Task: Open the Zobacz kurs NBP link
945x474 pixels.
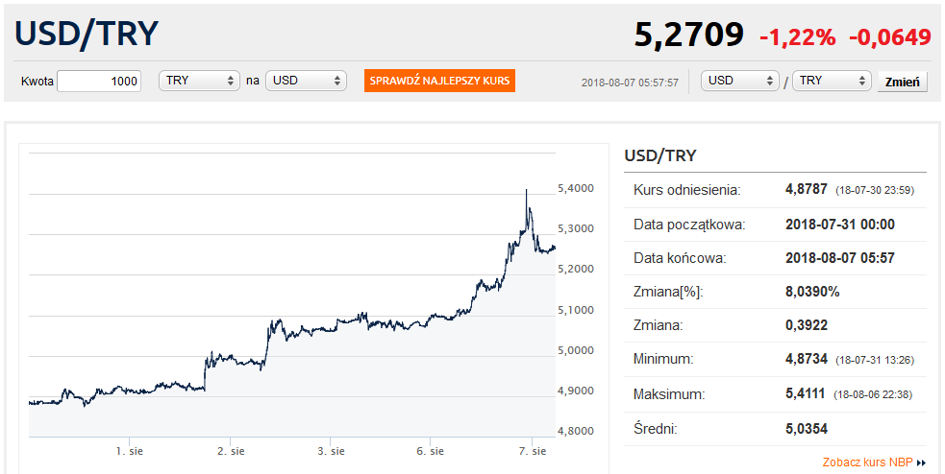Action: [x=868, y=463]
